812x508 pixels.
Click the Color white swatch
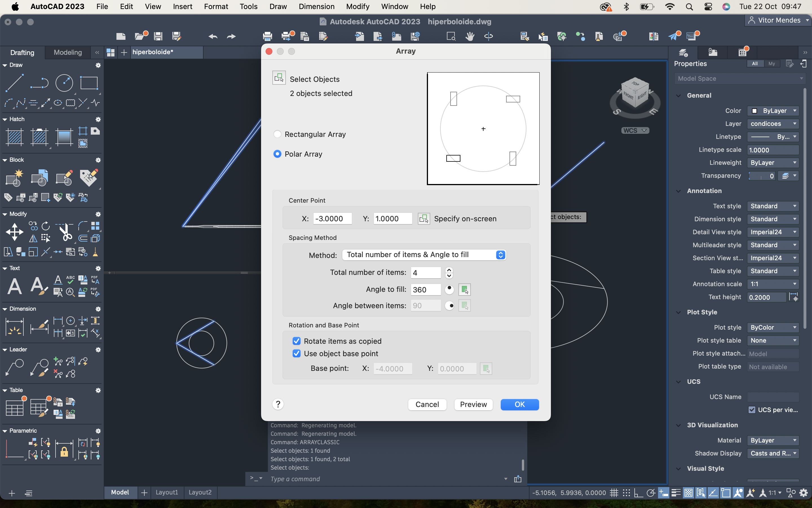click(754, 111)
